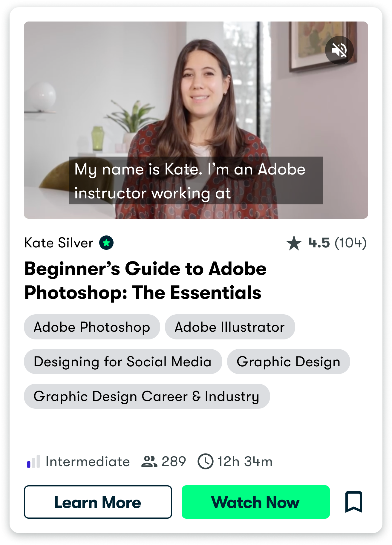Click the 12h 34m duration text
Viewport: 392px width, 545px height.
pos(245,462)
